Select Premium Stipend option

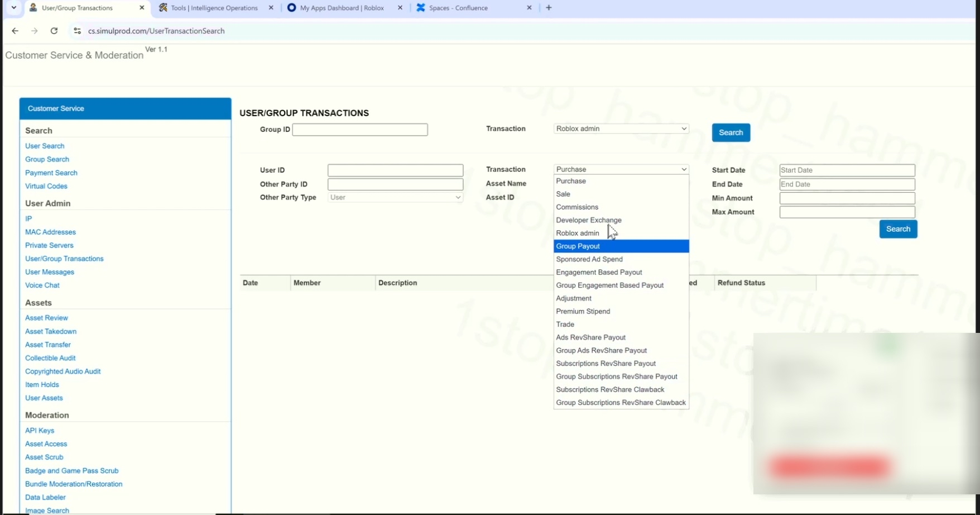pyautogui.click(x=621, y=311)
